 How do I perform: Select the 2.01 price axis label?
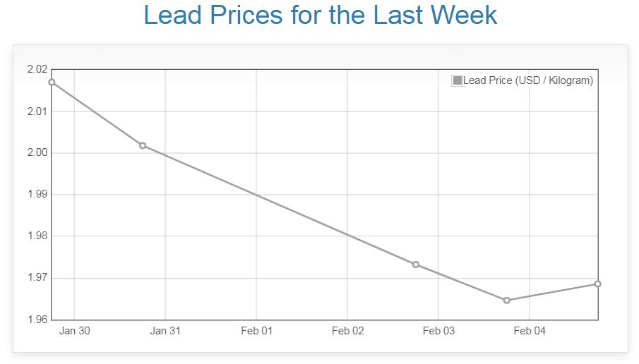coord(37,111)
